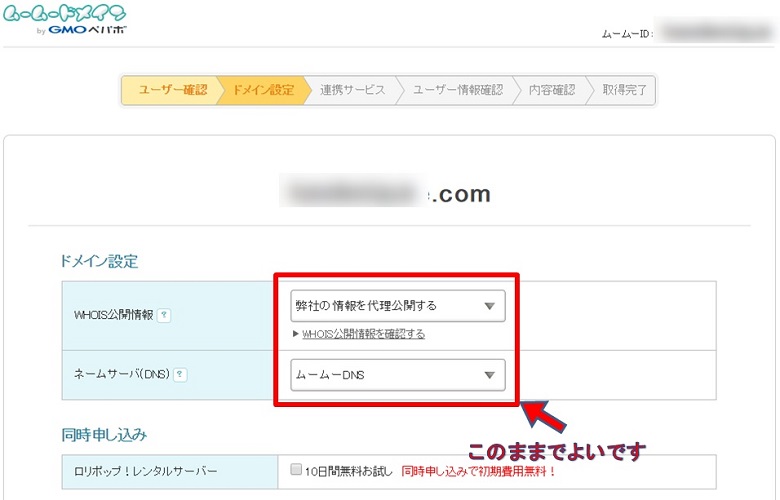The height and width of the screenshot is (500, 780).
Task: Open help icon beside WHOIS公開情報
Action: 165,315
